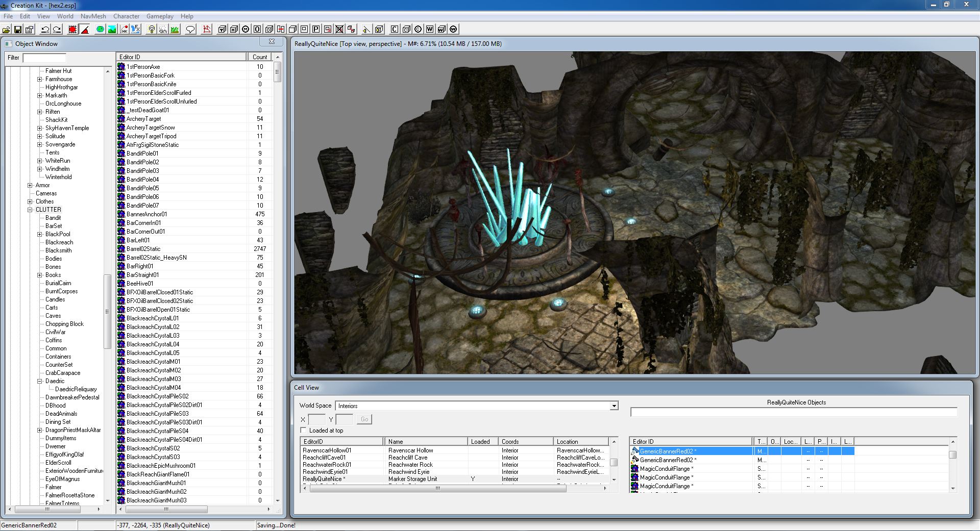Screen dimensions: 980x531
Task: Click the Havok HK simulation icon
Action: pos(124,30)
